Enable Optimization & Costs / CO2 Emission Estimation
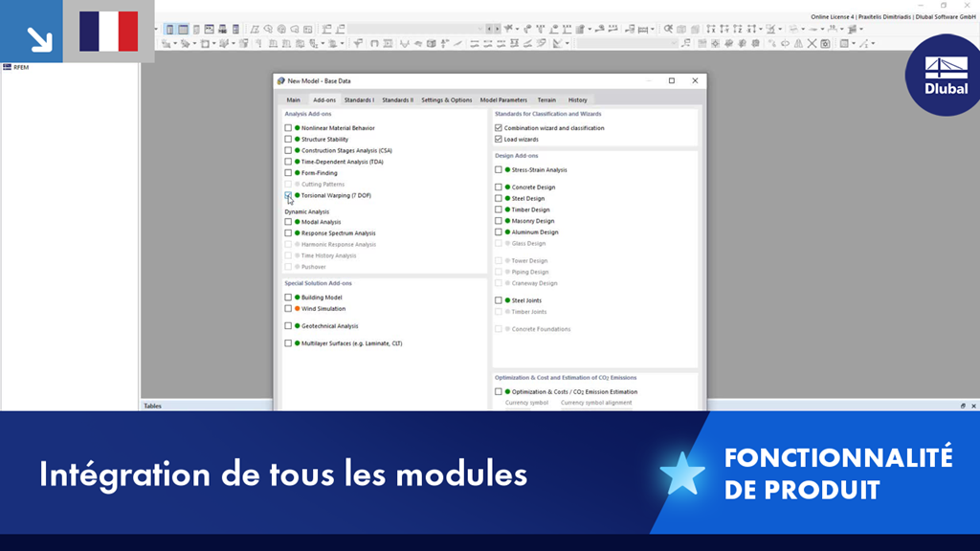Viewport: 980px width, 551px height. coord(498,392)
